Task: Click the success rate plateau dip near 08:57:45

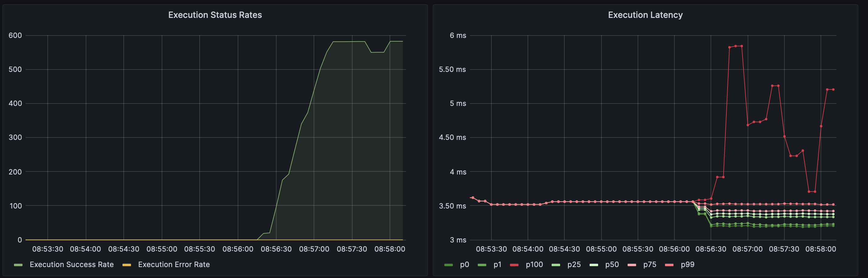Action: pos(377,52)
